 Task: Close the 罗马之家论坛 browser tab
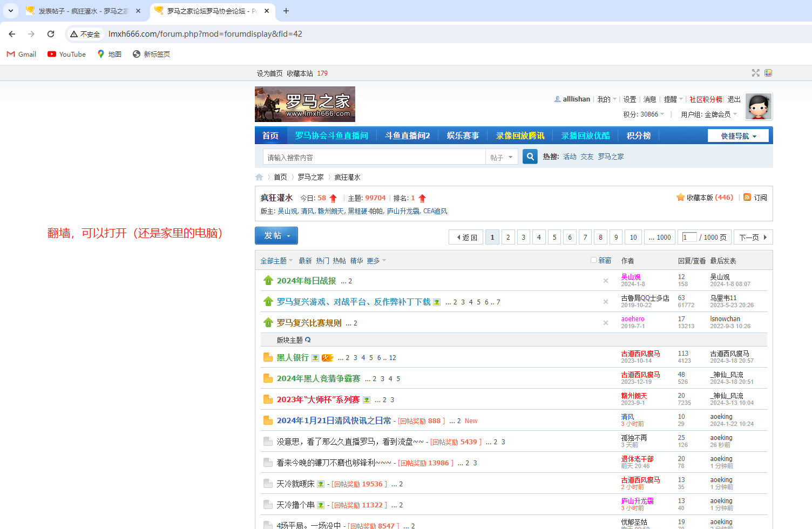(267, 11)
